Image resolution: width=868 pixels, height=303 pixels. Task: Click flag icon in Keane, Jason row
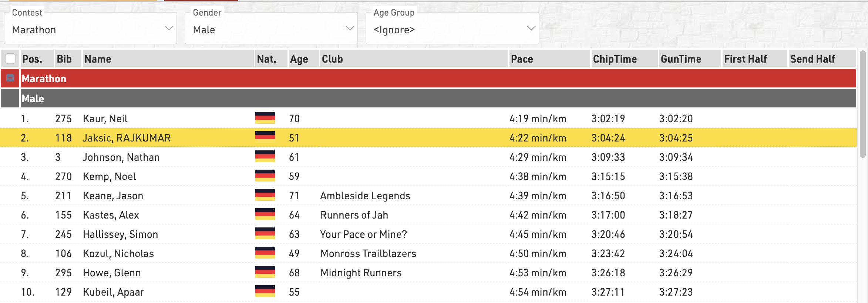[x=265, y=195]
